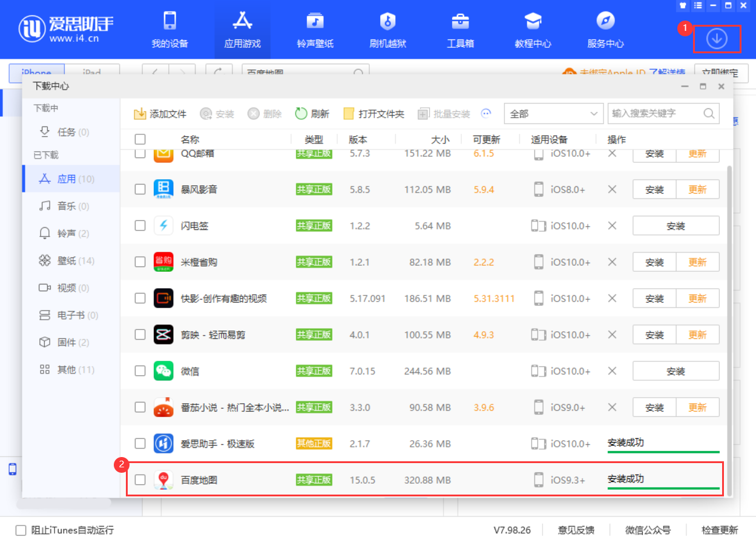The width and height of the screenshot is (756, 543).
Task: Click 意见反馈 in status bar
Action: pyautogui.click(x=576, y=530)
